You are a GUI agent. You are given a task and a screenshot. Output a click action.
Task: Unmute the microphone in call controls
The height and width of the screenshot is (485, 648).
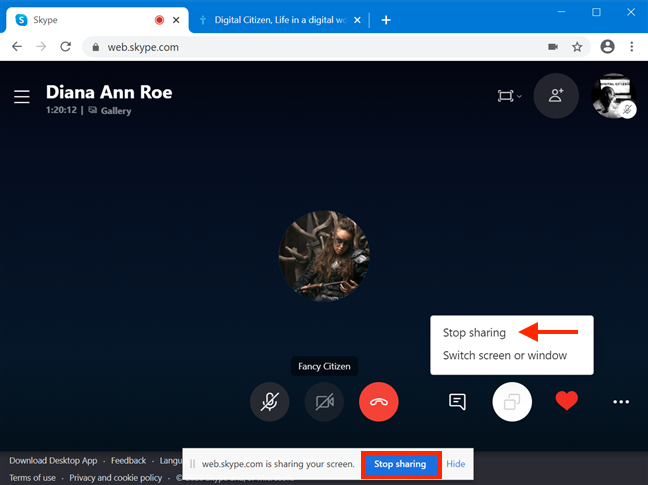pos(269,402)
